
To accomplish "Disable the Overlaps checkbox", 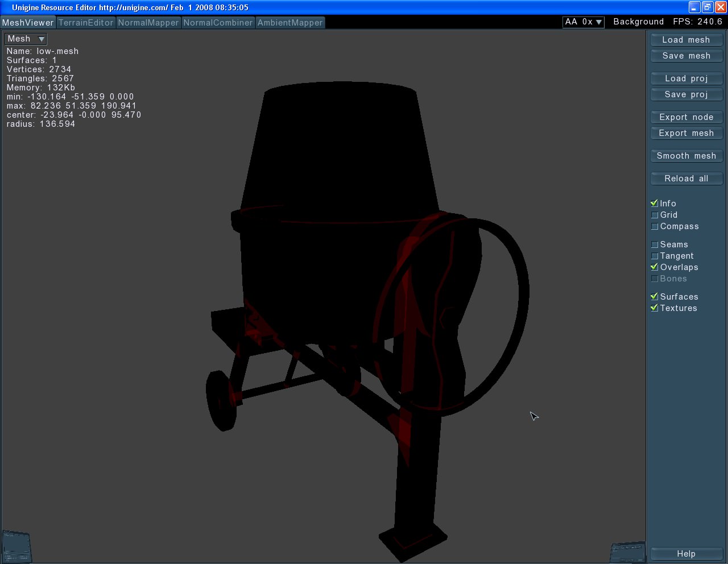I will [655, 267].
